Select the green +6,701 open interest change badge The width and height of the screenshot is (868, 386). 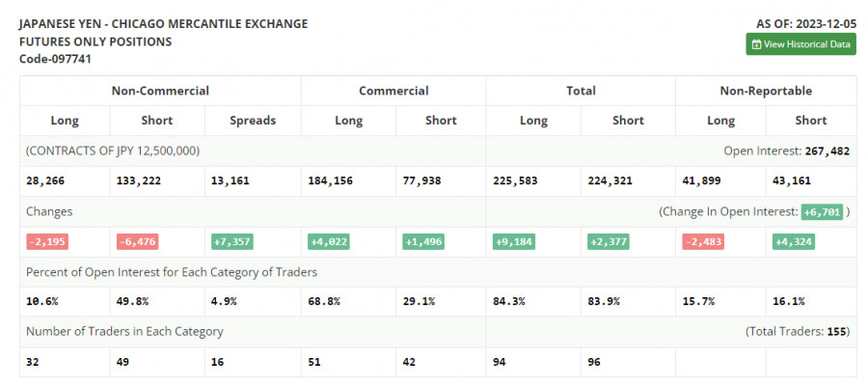click(821, 211)
